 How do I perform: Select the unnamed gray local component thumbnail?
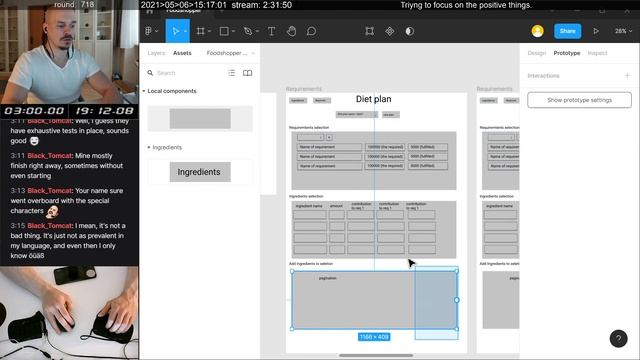[x=200, y=118]
